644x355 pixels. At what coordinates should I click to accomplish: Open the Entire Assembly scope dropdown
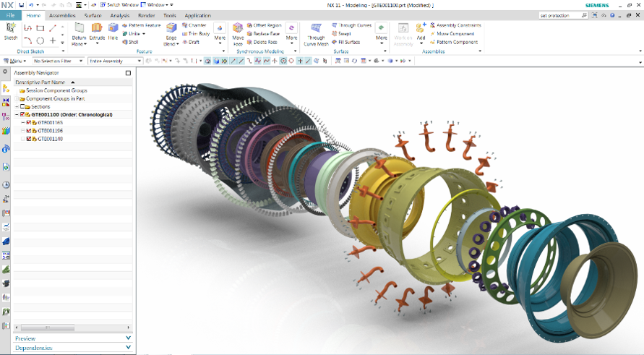pos(116,61)
